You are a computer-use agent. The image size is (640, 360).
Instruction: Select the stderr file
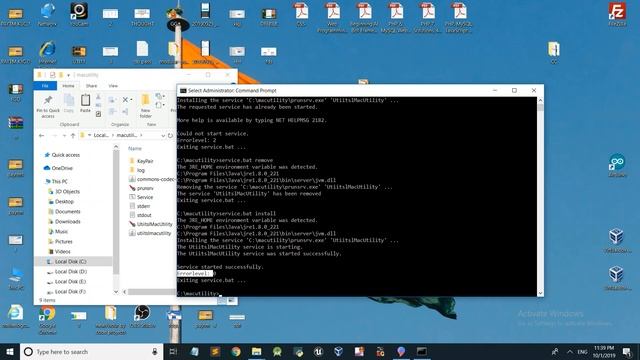click(143, 206)
